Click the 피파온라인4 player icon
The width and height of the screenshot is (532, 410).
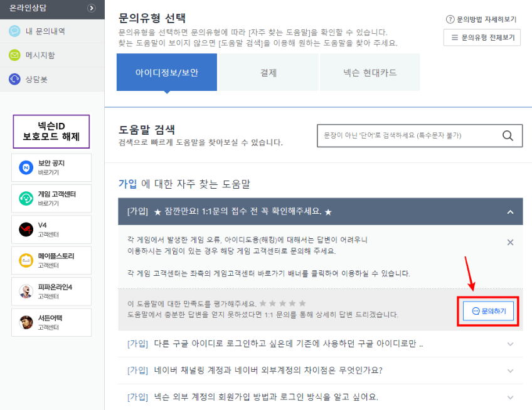pyautogui.click(x=26, y=292)
